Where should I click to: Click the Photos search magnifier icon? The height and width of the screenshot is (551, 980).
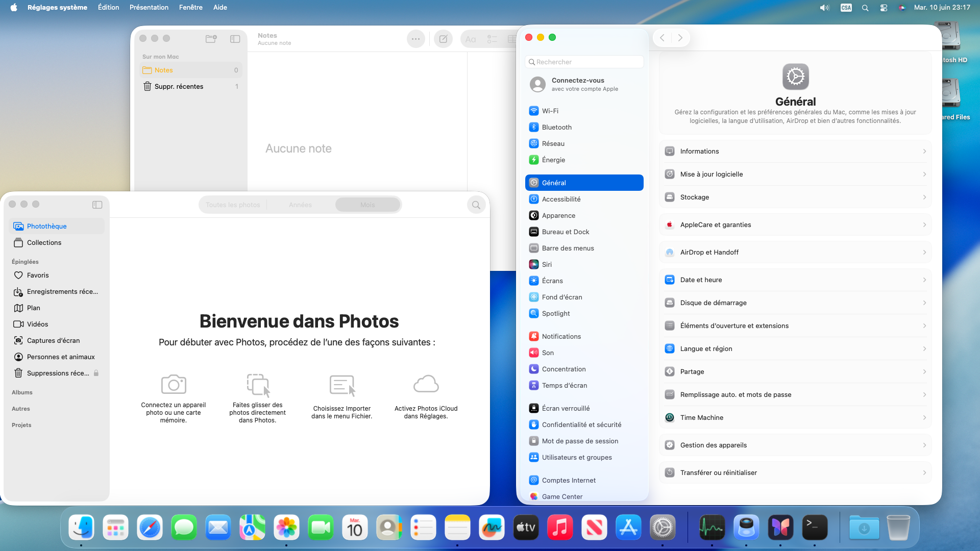[476, 205]
